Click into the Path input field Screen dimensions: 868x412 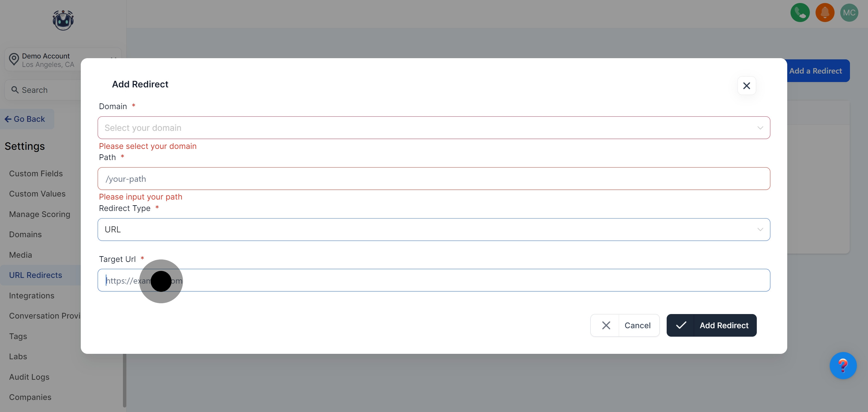(434, 178)
